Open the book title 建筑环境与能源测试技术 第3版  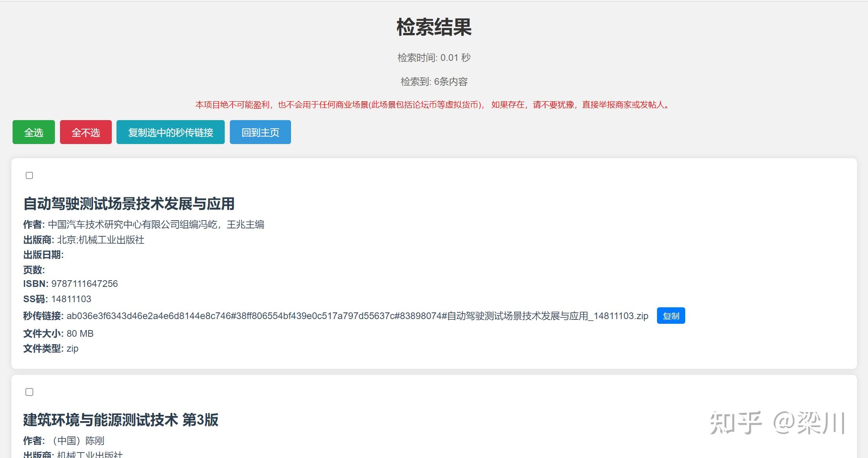pyautogui.click(x=120, y=420)
